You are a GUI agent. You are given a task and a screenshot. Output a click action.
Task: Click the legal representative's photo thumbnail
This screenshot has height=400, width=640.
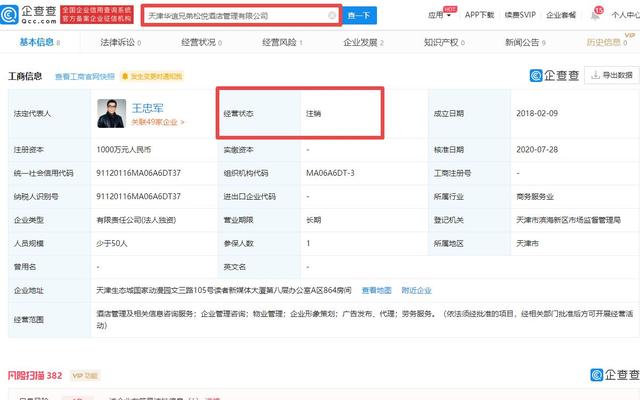pyautogui.click(x=111, y=113)
